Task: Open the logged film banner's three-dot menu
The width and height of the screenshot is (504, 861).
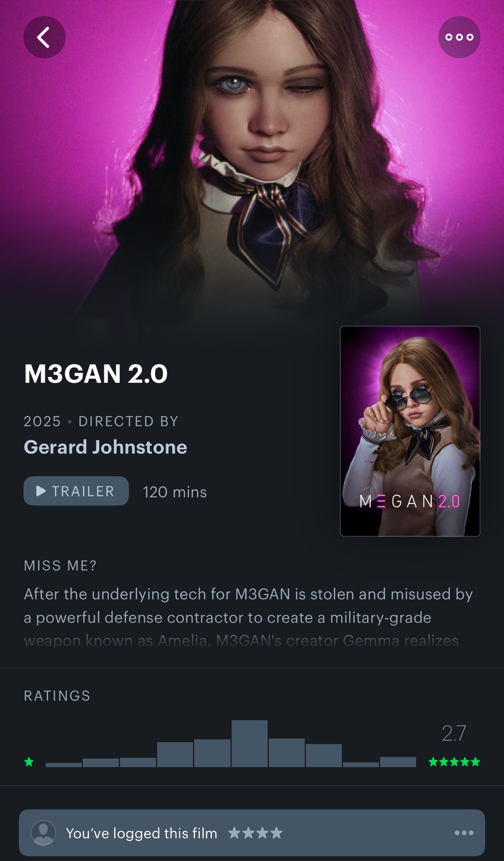Action: 464,833
